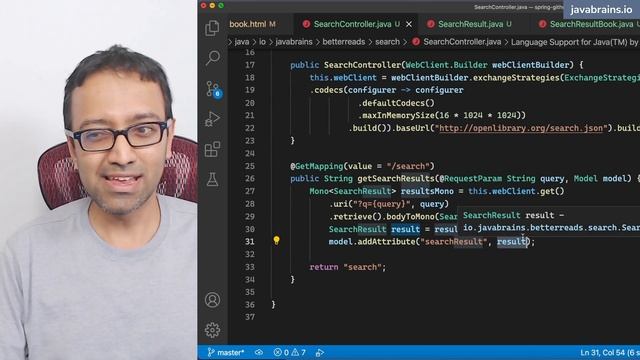Click the @GetMapping annotation text
The image size is (640, 360).
[x=317, y=166]
